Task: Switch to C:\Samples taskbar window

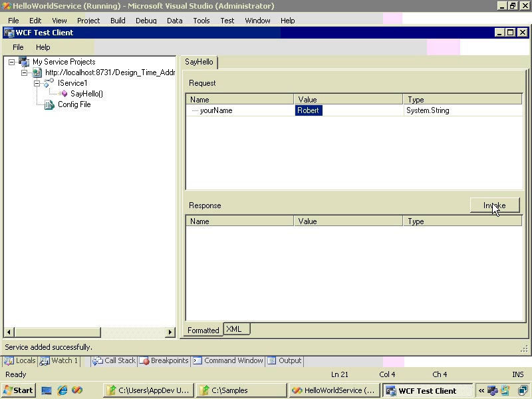Action: pos(241,390)
